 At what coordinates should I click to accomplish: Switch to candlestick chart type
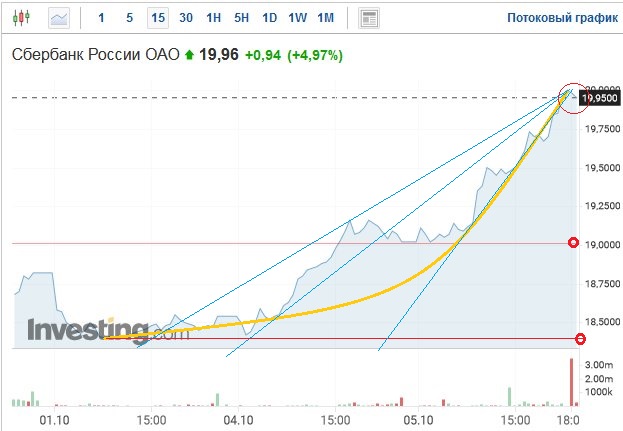coord(21,18)
